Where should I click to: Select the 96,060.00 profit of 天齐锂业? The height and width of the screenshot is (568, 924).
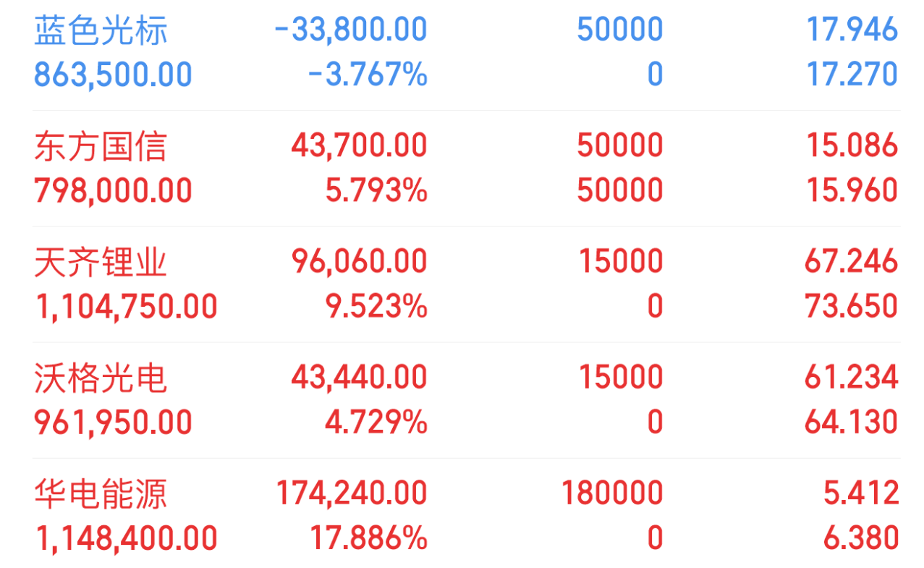click(360, 262)
